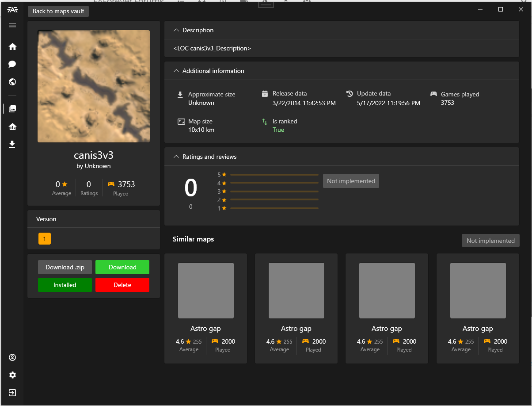This screenshot has height=406, width=532.
Task: Open the hamburger menu in the sidebar
Action: click(x=12, y=25)
